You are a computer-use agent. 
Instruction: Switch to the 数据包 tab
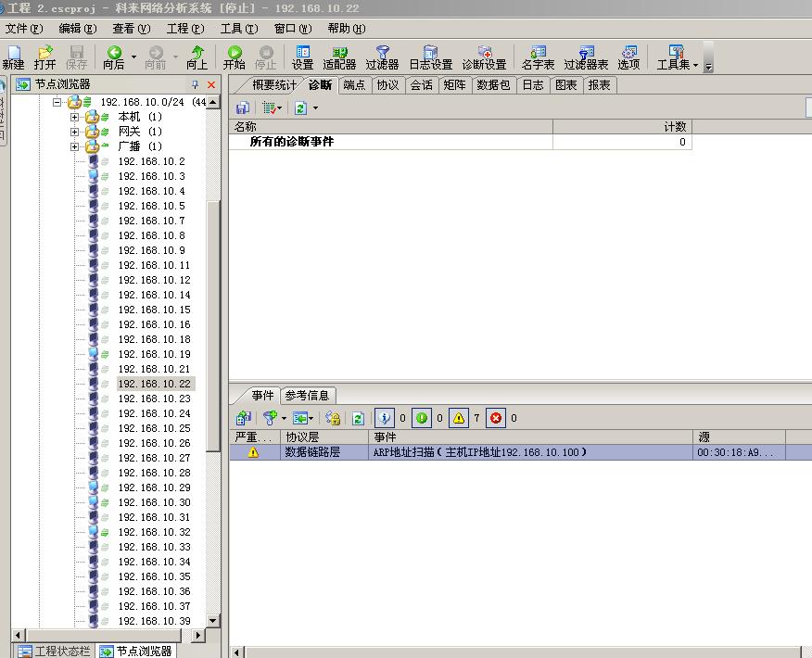492,85
